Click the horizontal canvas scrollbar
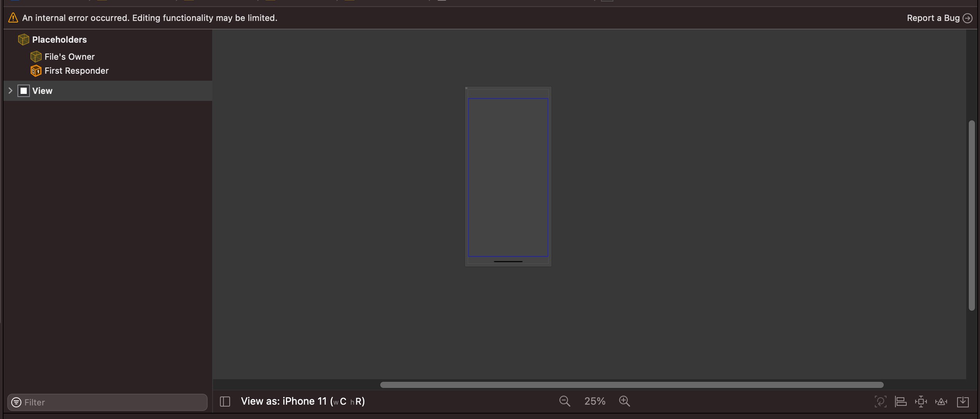The image size is (980, 419). 632,385
